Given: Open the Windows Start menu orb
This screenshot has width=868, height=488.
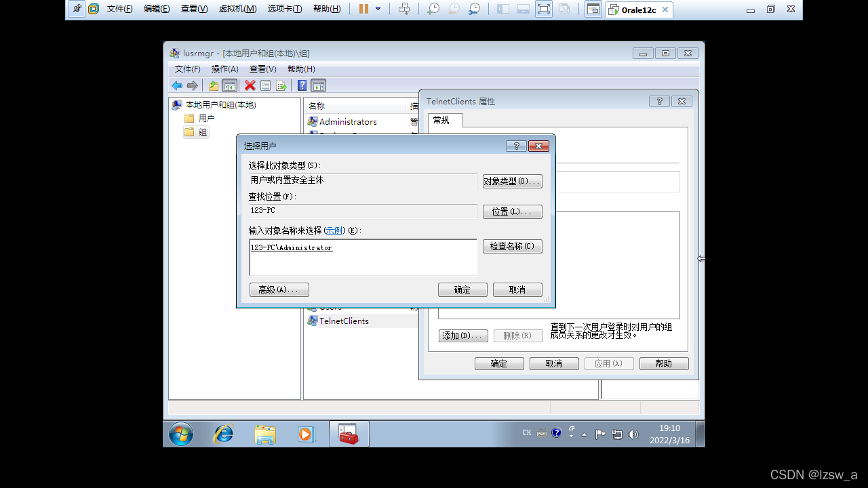Looking at the screenshot, I should pyautogui.click(x=181, y=434).
